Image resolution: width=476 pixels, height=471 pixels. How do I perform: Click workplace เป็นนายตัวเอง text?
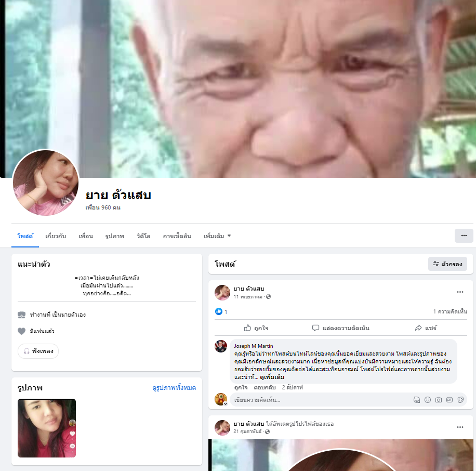tap(69, 315)
